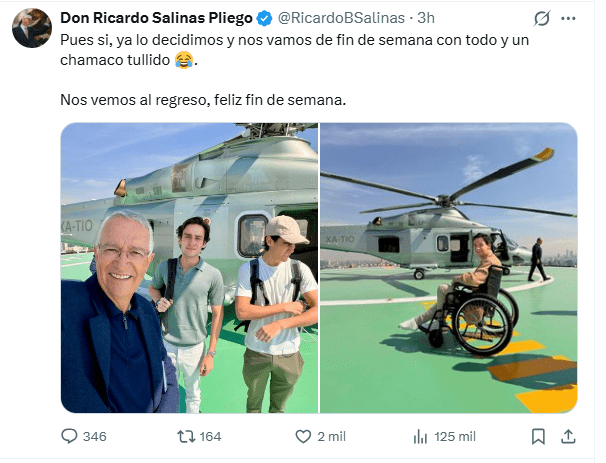Click the 346 replies count
The width and height of the screenshot is (606, 463).
(95, 437)
